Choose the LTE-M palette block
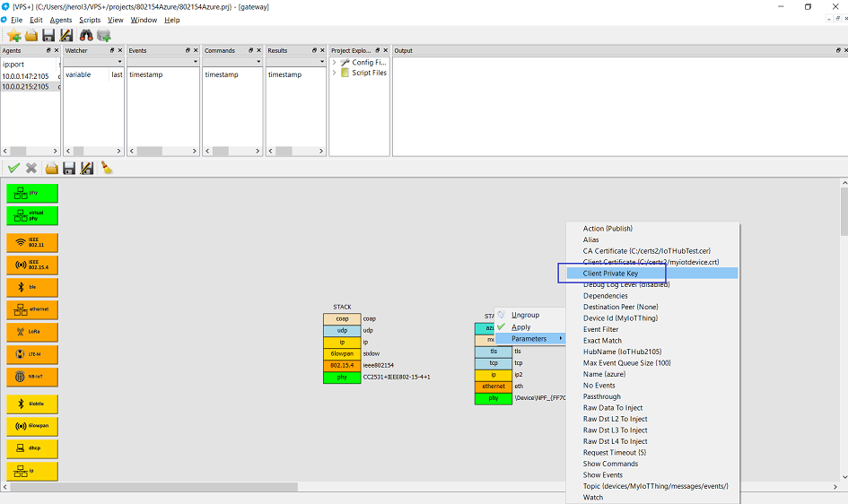This screenshot has height=504, width=848. coord(32,355)
